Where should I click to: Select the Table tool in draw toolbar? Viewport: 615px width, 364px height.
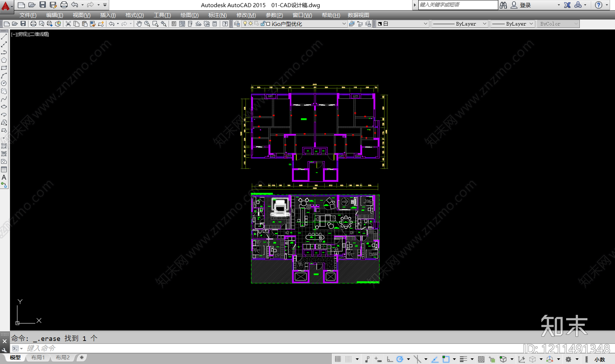click(x=4, y=169)
